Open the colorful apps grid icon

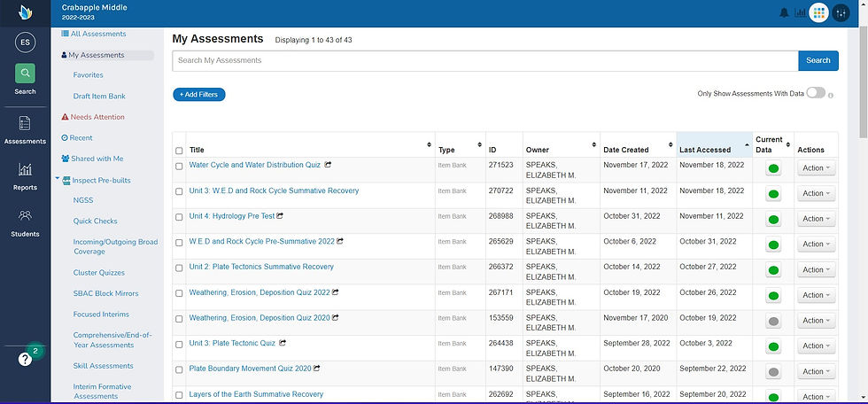pos(819,12)
